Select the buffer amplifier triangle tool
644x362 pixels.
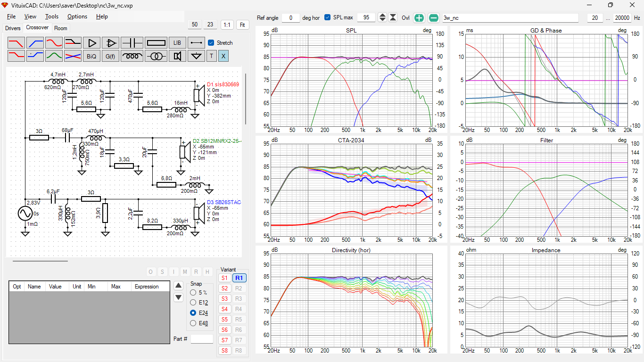coord(92,43)
